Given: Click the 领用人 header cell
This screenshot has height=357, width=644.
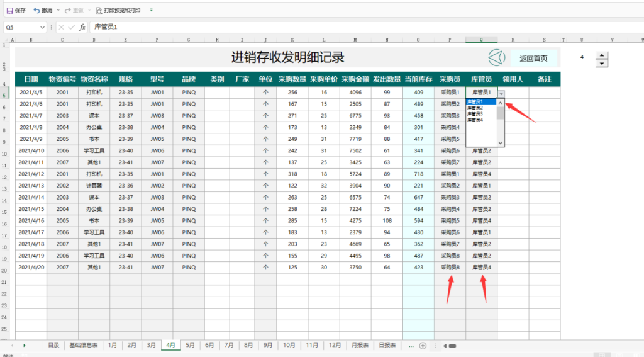Looking at the screenshot, I should [513, 79].
